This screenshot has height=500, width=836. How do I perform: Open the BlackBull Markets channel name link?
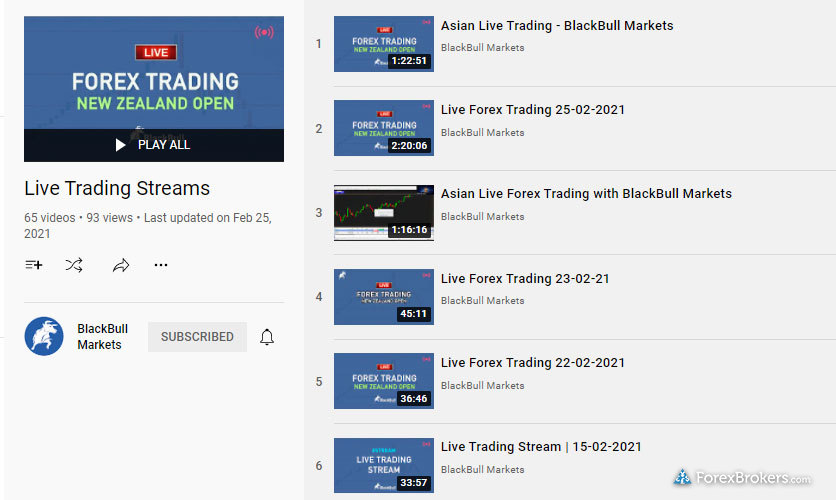coord(102,336)
